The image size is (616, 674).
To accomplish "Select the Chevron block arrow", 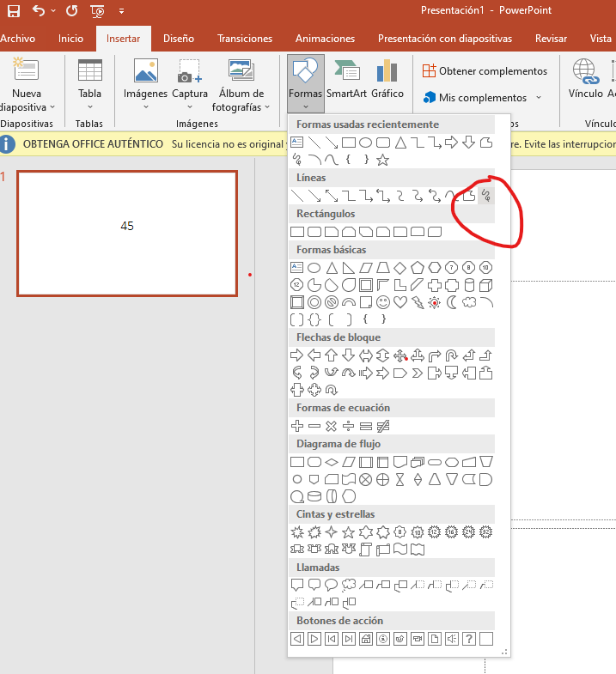I will [418, 373].
